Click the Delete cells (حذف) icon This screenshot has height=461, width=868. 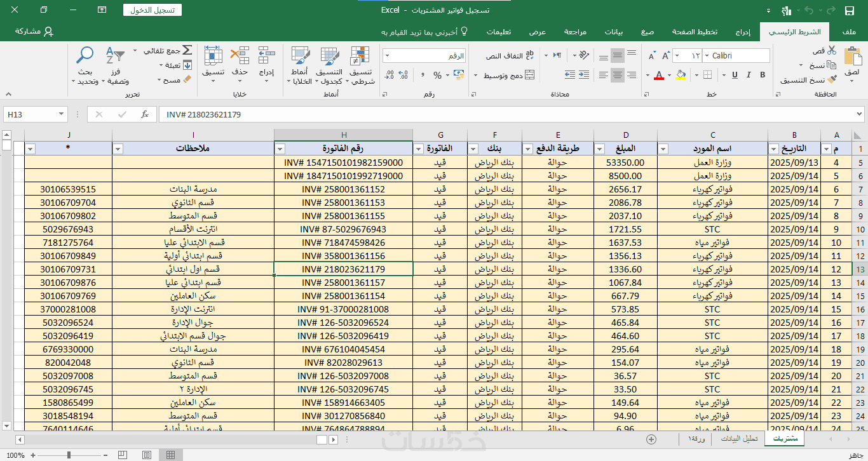click(x=240, y=55)
